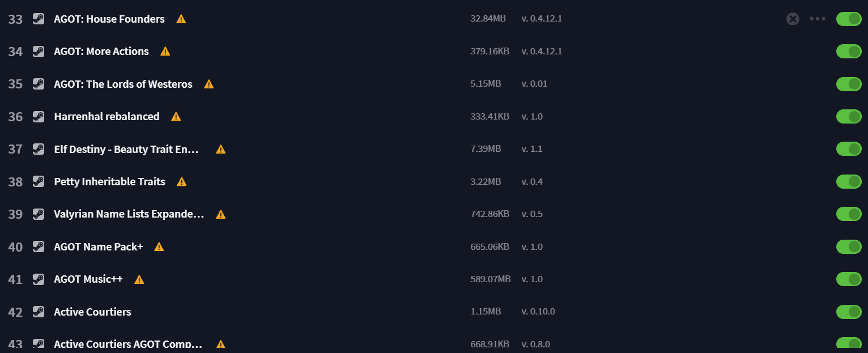Select the Elf Destiny - Beauty Trait mod name
The height and width of the screenshot is (353, 868).
(x=126, y=149)
